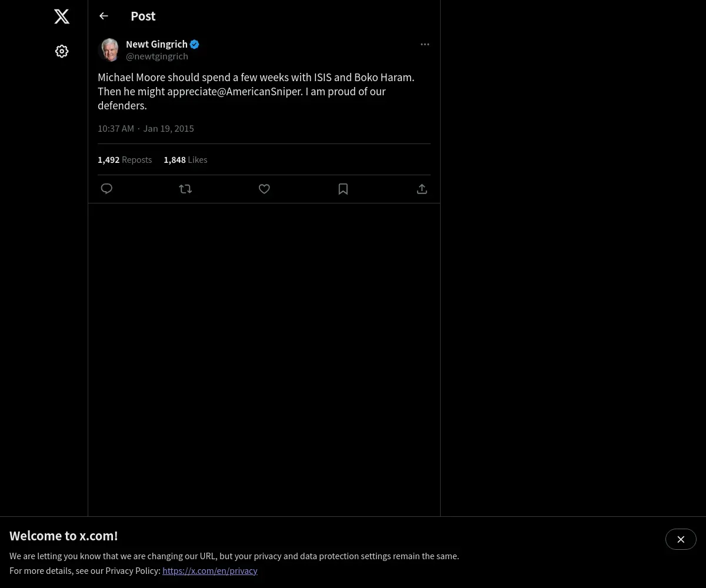The height and width of the screenshot is (588, 706).
Task: Click the blue verified badge
Action: [195, 44]
